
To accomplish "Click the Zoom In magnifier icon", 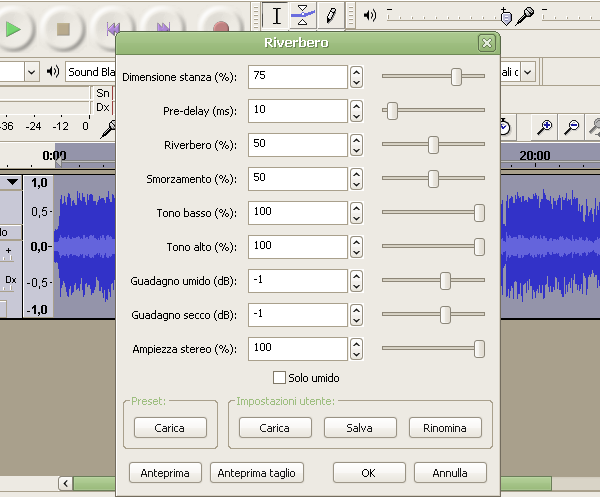I will 545,127.
